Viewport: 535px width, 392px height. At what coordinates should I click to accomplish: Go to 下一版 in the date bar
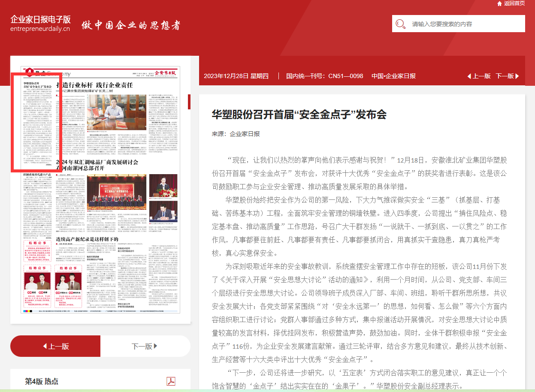[507, 76]
